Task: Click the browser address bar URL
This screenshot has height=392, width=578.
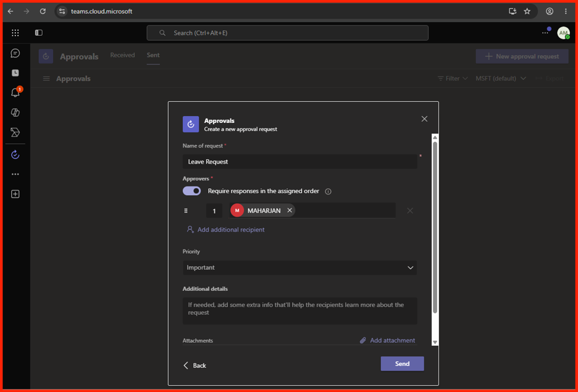Action: [x=102, y=12]
